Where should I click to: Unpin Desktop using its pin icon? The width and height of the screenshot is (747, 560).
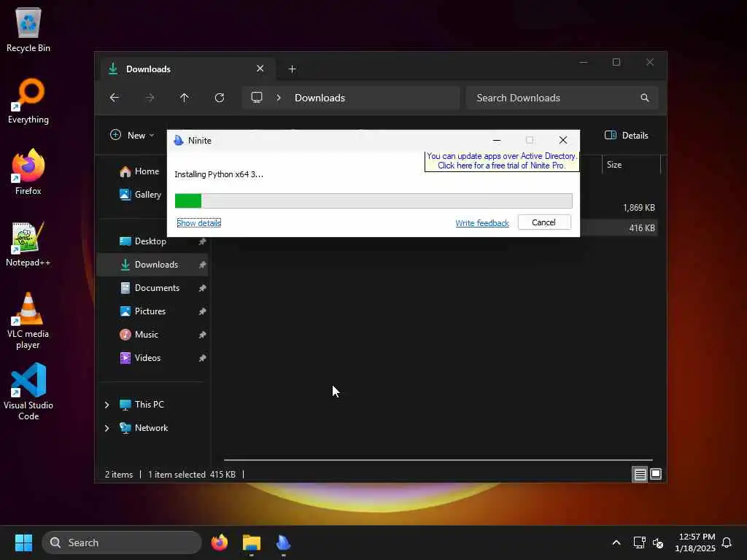coord(203,241)
